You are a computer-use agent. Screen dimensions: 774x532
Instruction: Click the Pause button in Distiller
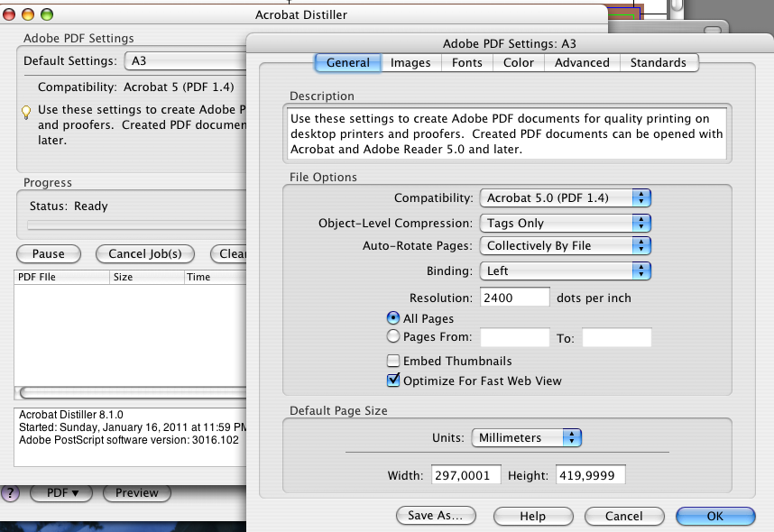click(x=49, y=254)
